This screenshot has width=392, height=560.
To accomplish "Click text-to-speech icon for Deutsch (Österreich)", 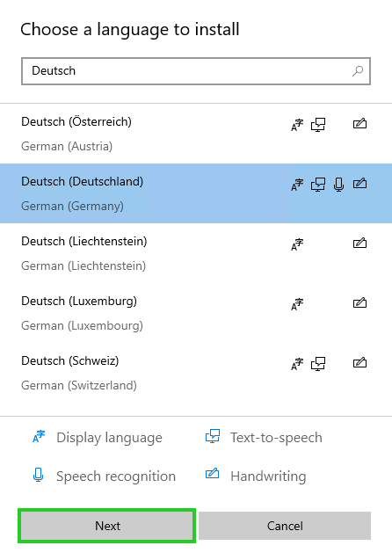I will click(318, 125).
